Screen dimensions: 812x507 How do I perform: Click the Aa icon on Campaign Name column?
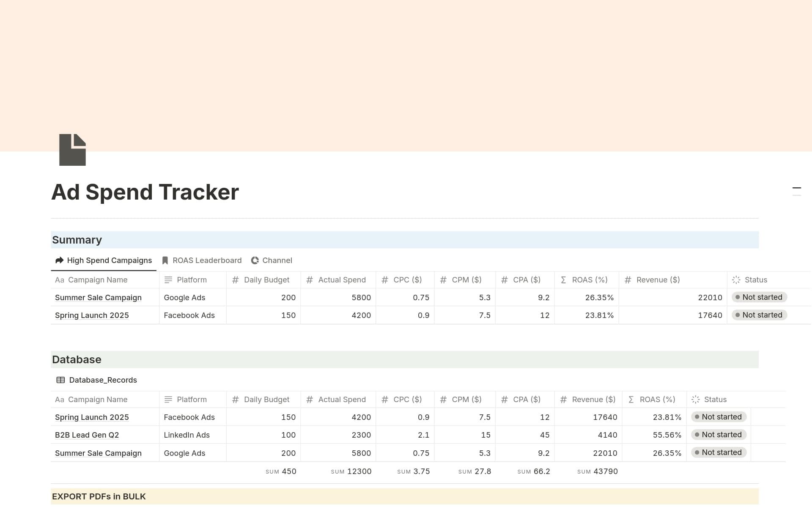(x=60, y=280)
